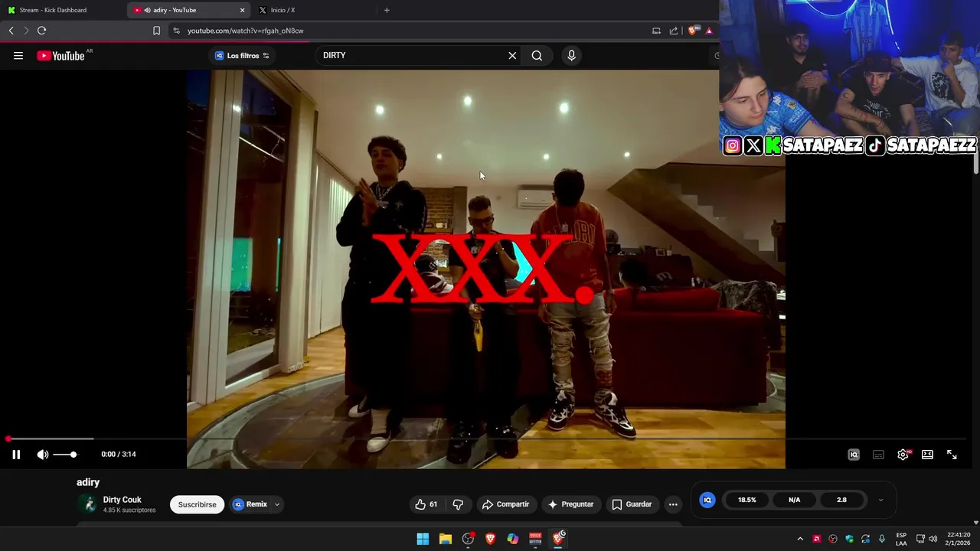Open File Explorer from taskbar
The image size is (980, 551).
[446, 539]
